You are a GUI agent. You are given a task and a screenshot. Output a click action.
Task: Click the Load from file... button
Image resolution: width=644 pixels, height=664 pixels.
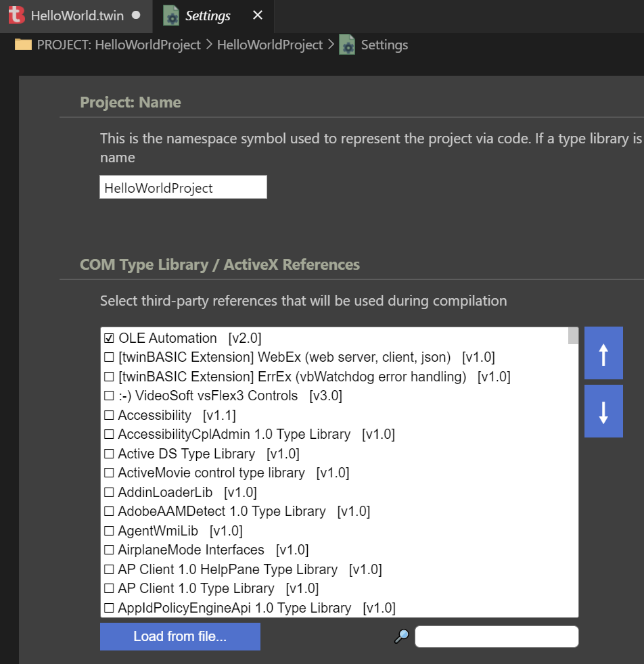(x=180, y=636)
